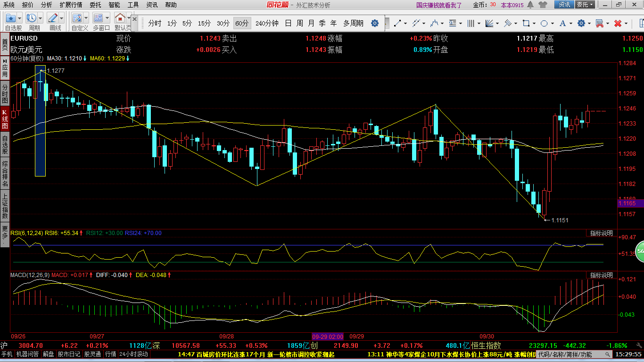The height and width of the screenshot is (362, 644).
Task: Select the regression band tool
Action: tap(507, 23)
